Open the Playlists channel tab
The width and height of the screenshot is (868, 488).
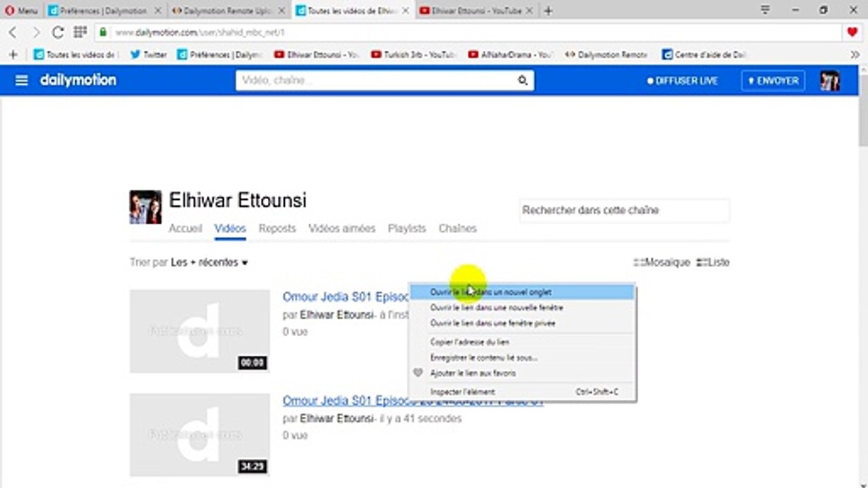pos(407,228)
